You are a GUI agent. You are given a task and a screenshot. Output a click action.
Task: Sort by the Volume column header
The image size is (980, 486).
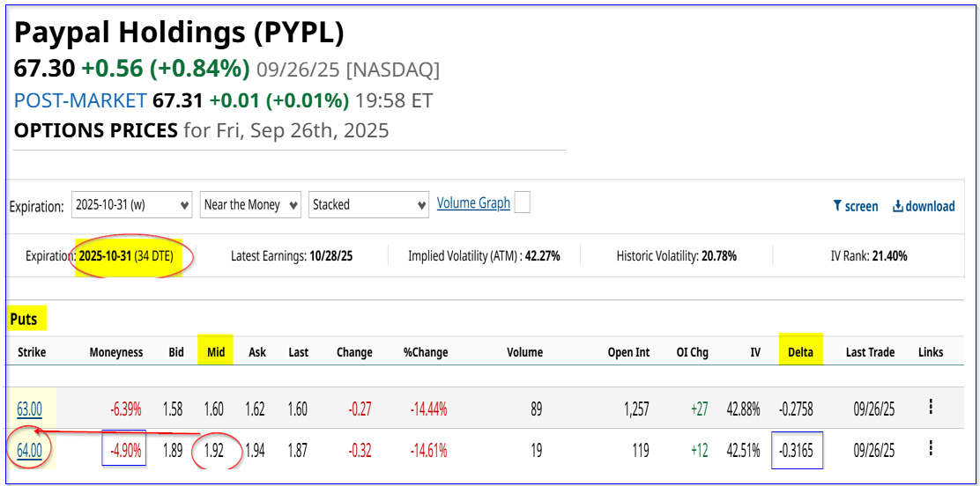525,352
